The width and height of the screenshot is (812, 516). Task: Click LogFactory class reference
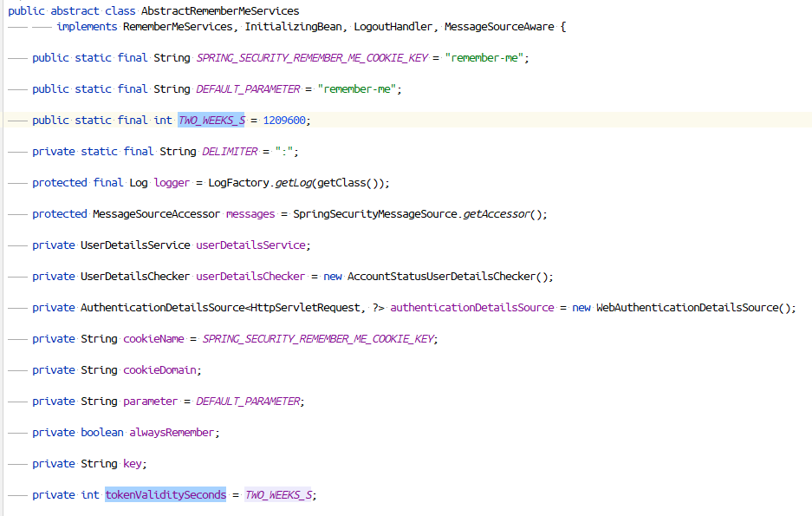[x=238, y=183]
